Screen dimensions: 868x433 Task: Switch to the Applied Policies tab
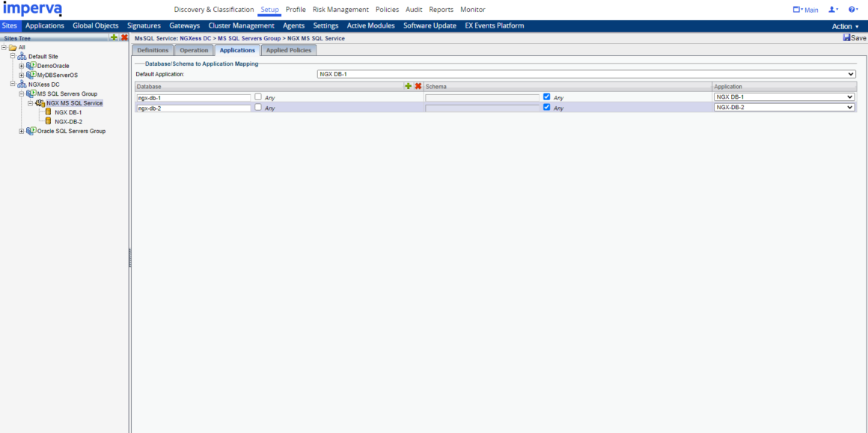(289, 50)
